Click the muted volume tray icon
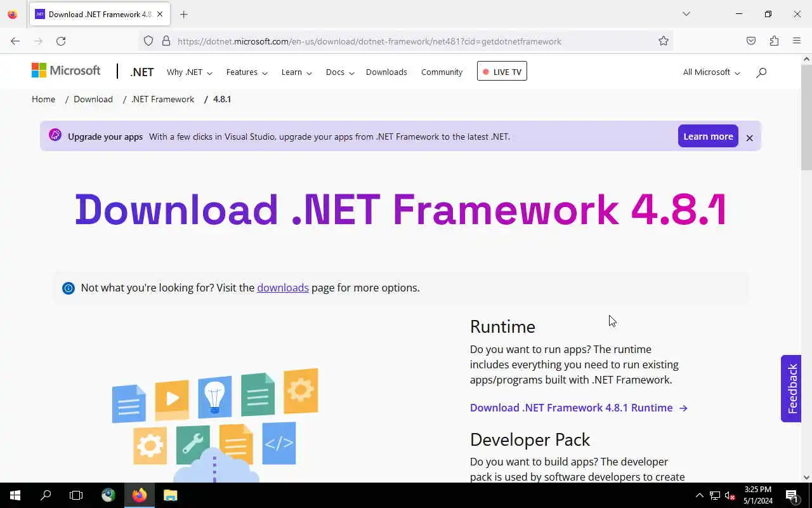Image resolution: width=812 pixels, height=508 pixels. [x=730, y=495]
